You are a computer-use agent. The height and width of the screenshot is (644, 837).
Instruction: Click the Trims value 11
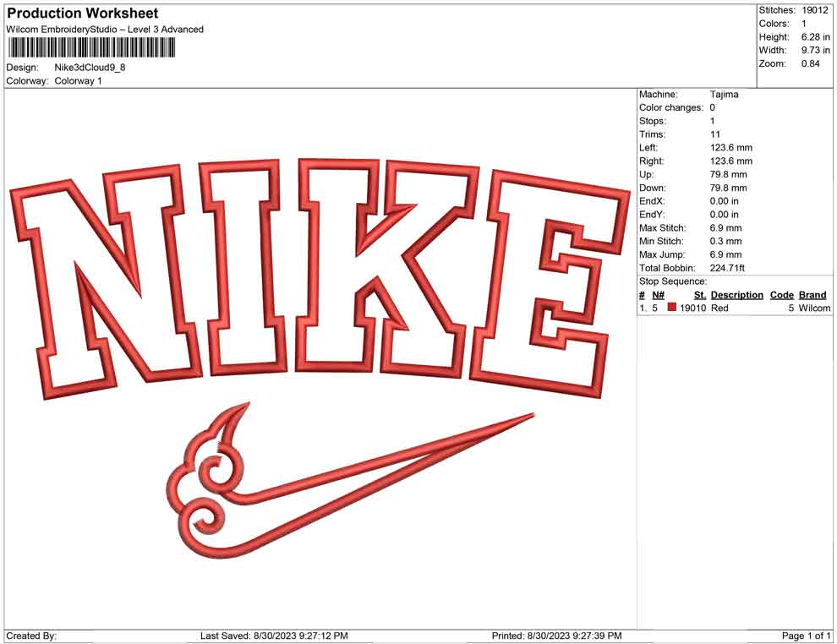(x=714, y=134)
